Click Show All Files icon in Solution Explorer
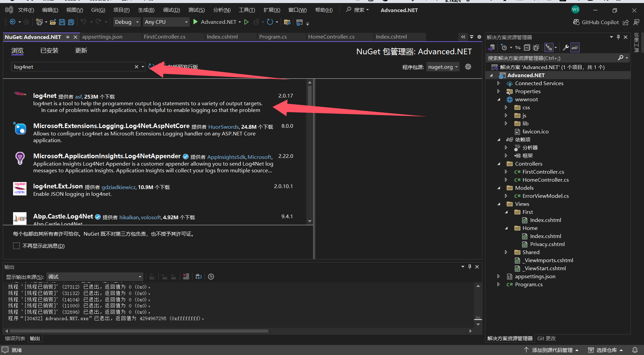The image size is (644, 355). pyautogui.click(x=536, y=48)
